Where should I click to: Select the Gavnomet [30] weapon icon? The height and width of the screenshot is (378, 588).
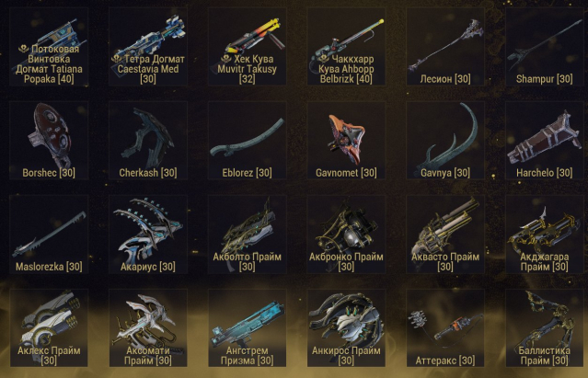346,141
